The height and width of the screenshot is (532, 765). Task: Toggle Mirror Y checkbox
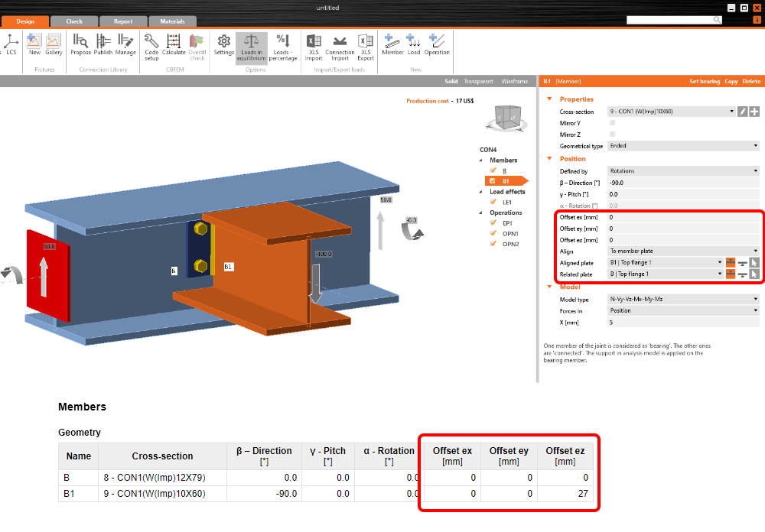(611, 122)
